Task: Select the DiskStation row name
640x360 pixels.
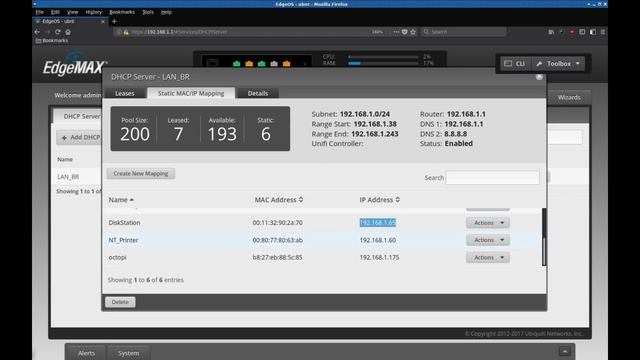Action: 124,223
